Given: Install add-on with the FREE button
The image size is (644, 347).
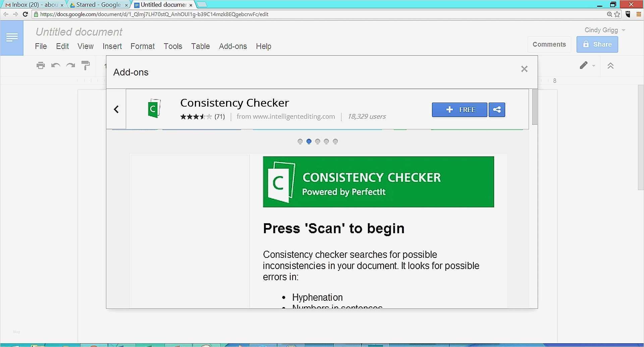Looking at the screenshot, I should point(460,110).
